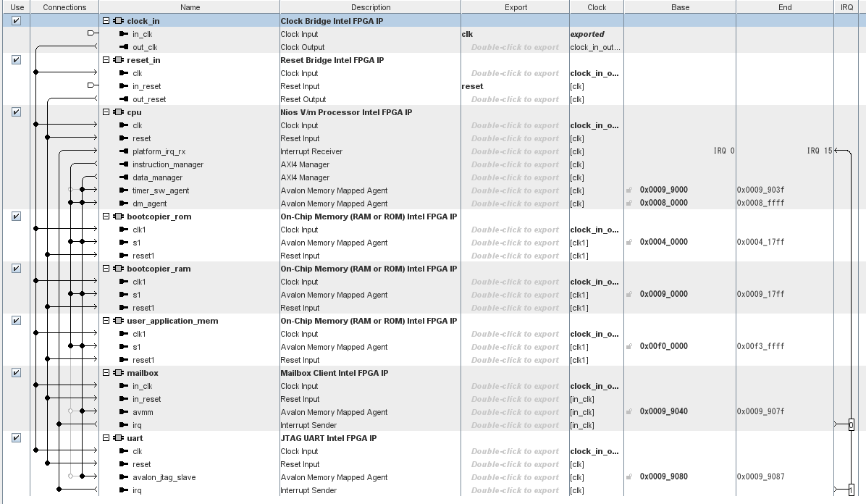
Task: Collapse the user_application_mem component
Action: (x=106, y=321)
